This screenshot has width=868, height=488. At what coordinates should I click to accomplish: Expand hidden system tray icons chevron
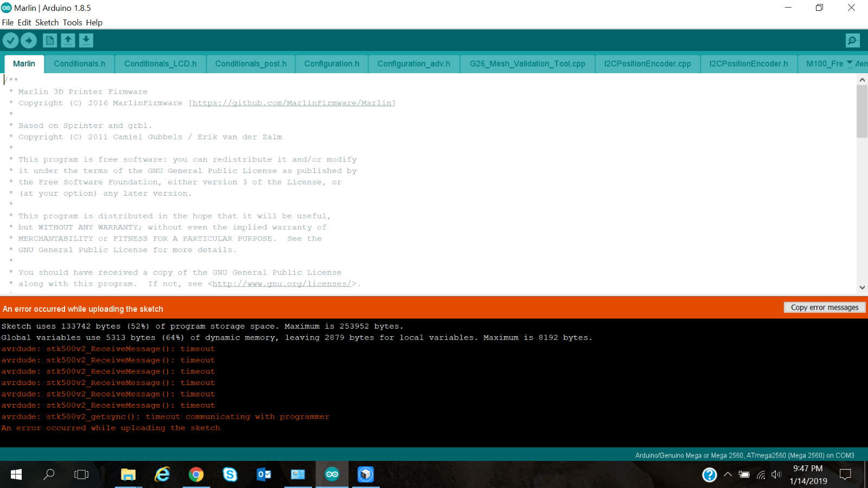727,474
